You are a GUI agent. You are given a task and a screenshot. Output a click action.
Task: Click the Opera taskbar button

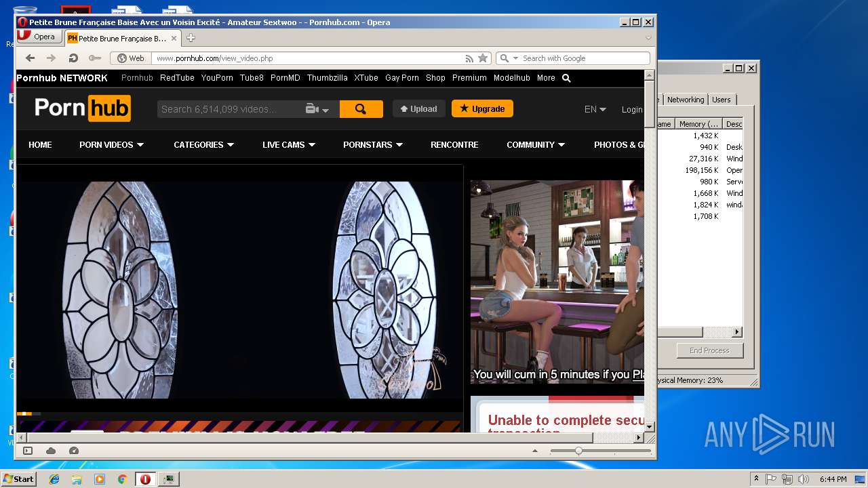click(x=145, y=479)
